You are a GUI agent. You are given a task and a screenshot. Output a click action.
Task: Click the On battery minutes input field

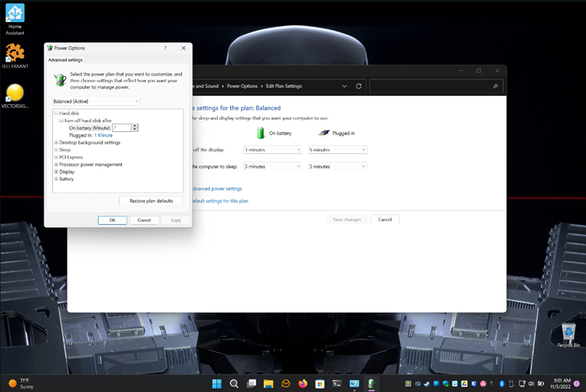(121, 127)
